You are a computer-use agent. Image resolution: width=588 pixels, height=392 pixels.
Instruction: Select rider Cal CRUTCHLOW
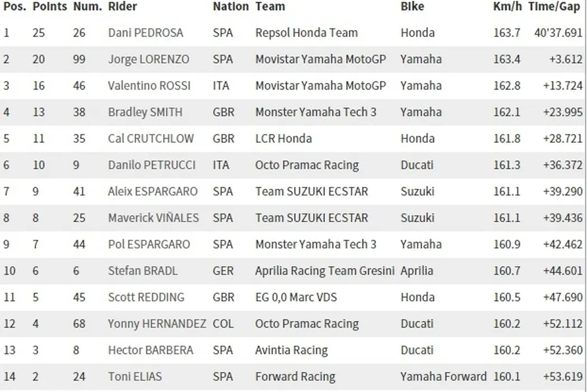tap(151, 138)
